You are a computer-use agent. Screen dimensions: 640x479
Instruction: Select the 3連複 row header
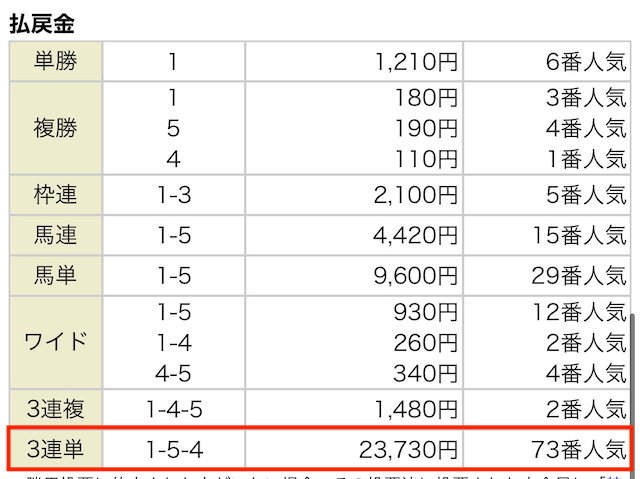[x=54, y=408]
